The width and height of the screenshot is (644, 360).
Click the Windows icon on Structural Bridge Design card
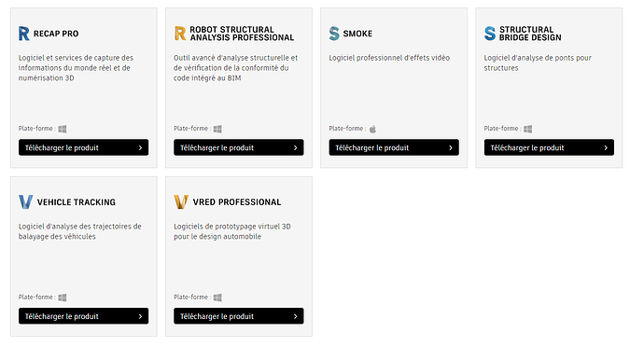[x=527, y=129]
